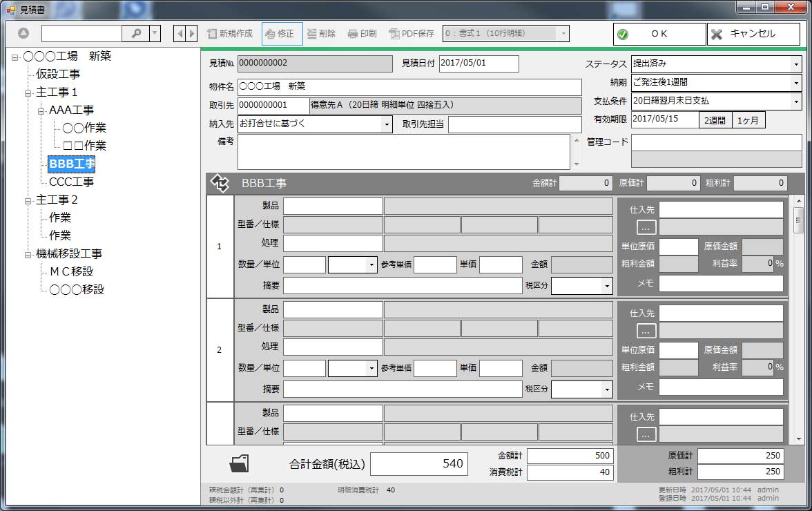Go to previous record arrow
Viewport: 812px width, 511px height.
point(180,34)
